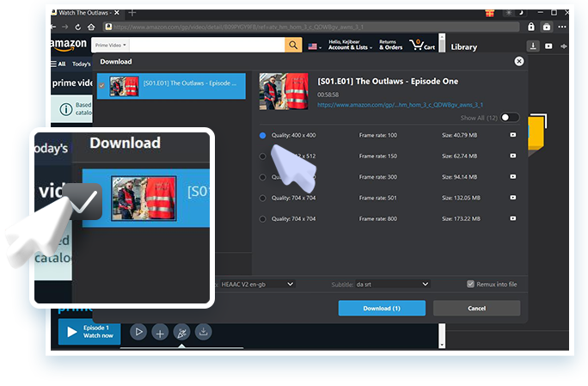Click the browser forward arrow
Viewport: 588px width, 386px height.
(64, 27)
